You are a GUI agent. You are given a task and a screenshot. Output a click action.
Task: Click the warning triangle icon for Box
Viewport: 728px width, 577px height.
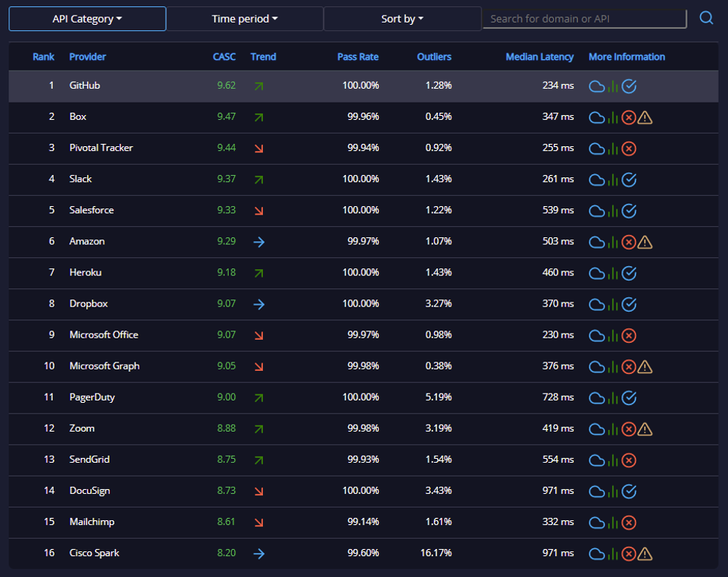[645, 118]
